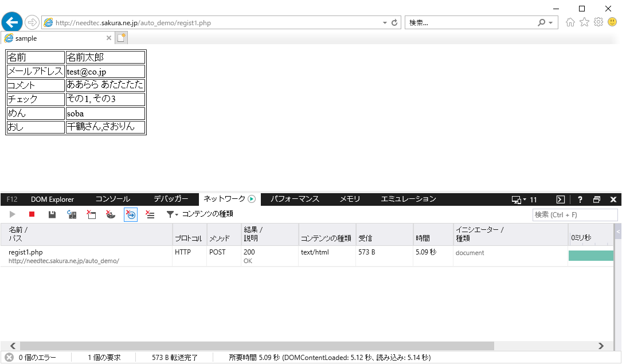This screenshot has width=622, height=364.
Task: Toggle always refresh from server icon
Action: pyautogui.click(x=72, y=214)
